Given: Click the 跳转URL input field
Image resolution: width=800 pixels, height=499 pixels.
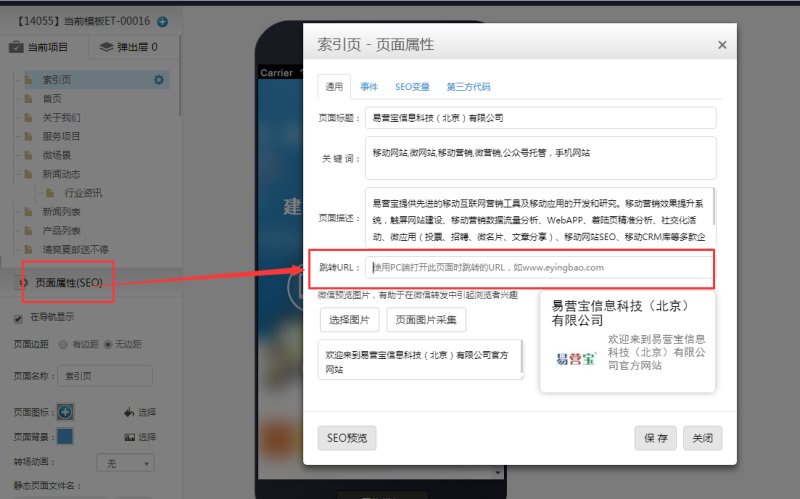Looking at the screenshot, I should [539, 267].
